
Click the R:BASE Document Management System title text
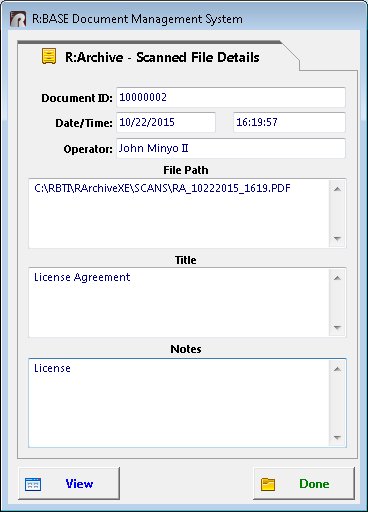click(x=137, y=19)
